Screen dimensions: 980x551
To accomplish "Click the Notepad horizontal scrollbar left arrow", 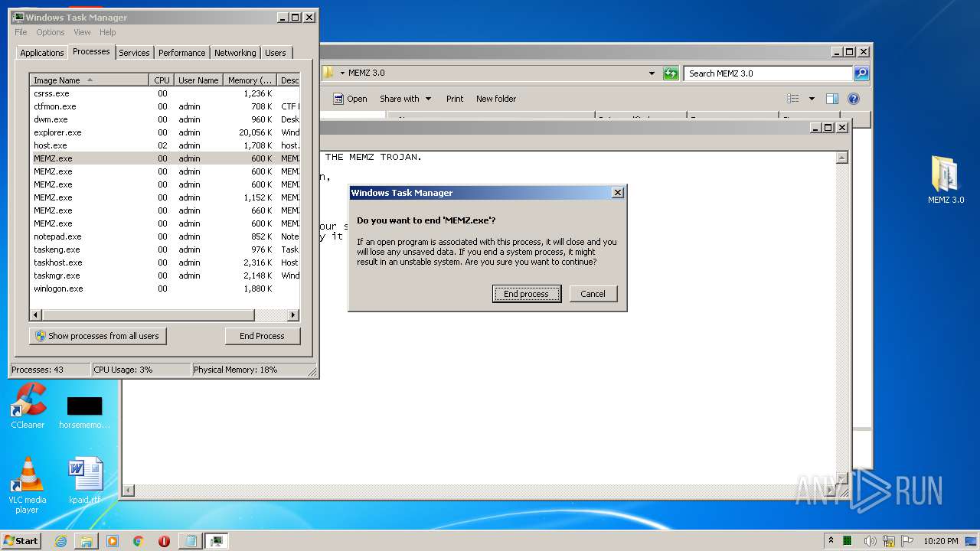I will coord(129,491).
